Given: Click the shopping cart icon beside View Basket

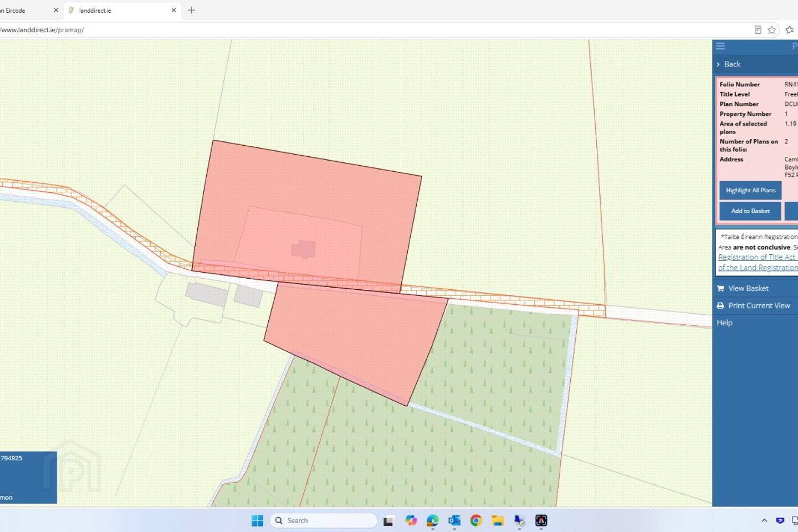Looking at the screenshot, I should 720,288.
